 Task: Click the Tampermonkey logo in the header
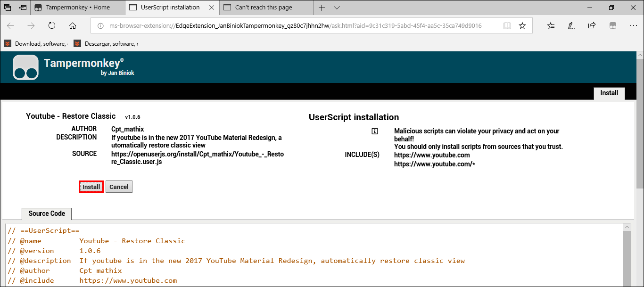(x=25, y=67)
